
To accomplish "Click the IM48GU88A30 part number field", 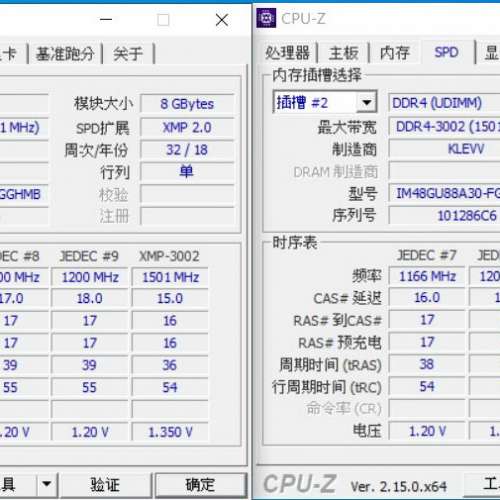I will click(444, 193).
